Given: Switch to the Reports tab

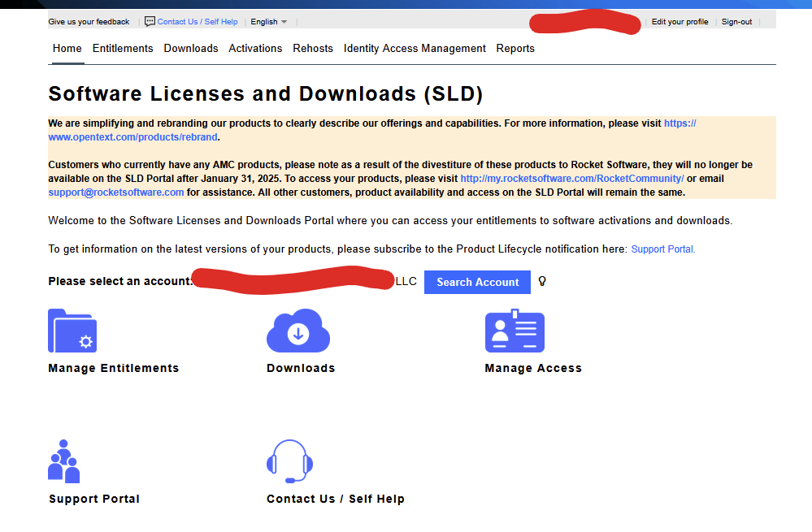Looking at the screenshot, I should point(515,48).
